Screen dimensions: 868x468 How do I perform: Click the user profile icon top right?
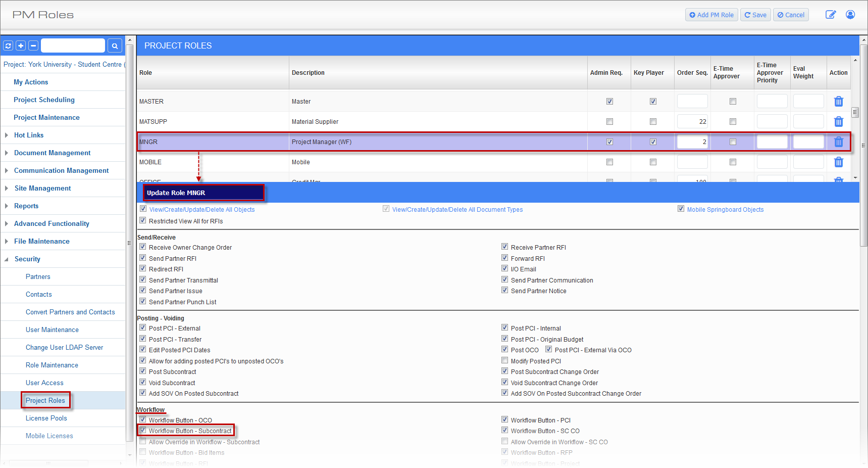coord(850,15)
